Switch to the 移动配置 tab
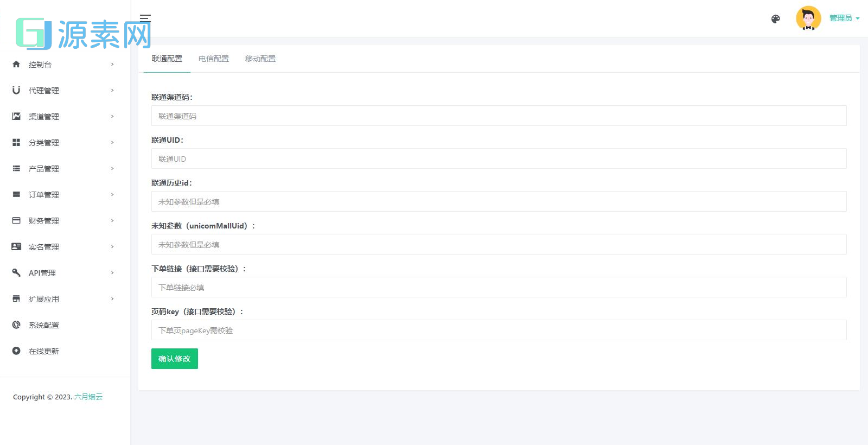This screenshot has height=445, width=868. point(260,59)
